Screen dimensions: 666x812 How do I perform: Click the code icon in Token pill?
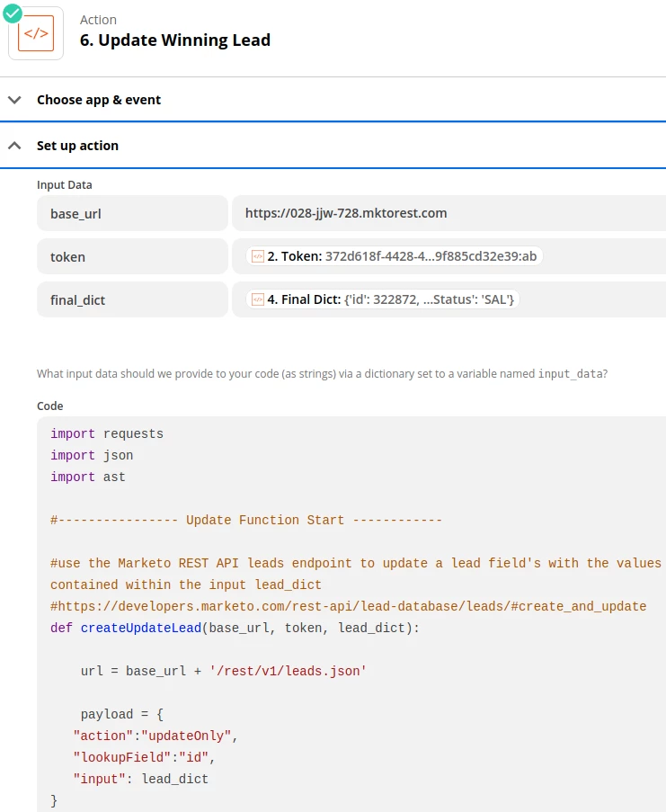(x=257, y=256)
